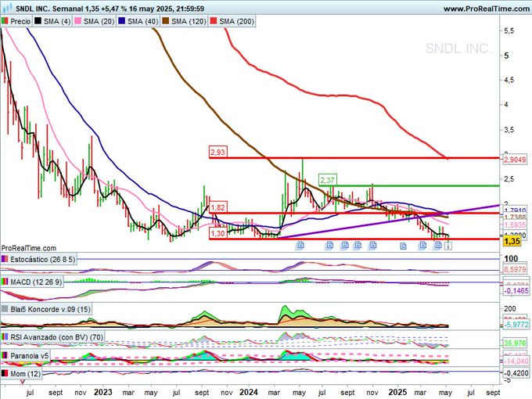Open the news document icon near January 2025

[x=403, y=246]
